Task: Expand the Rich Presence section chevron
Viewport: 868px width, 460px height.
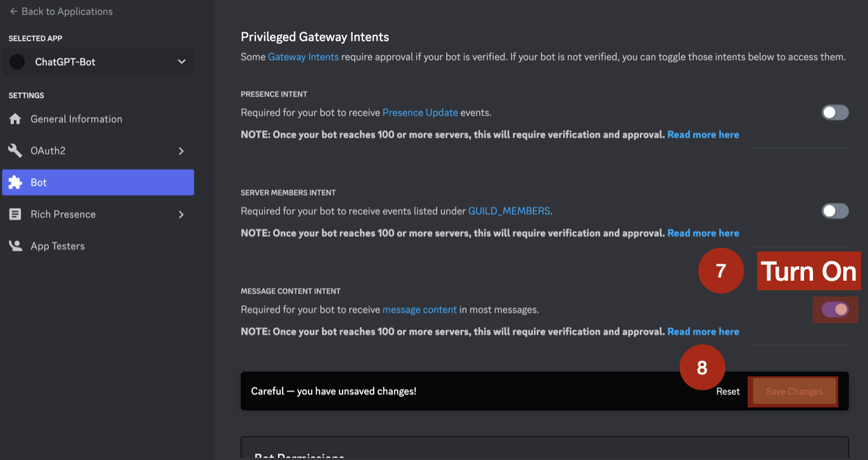Action: (x=182, y=214)
